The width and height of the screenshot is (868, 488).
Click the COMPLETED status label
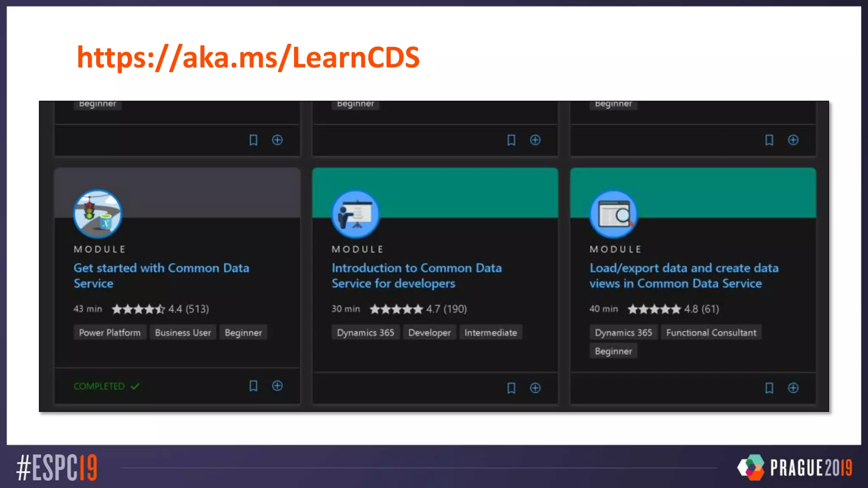[106, 386]
